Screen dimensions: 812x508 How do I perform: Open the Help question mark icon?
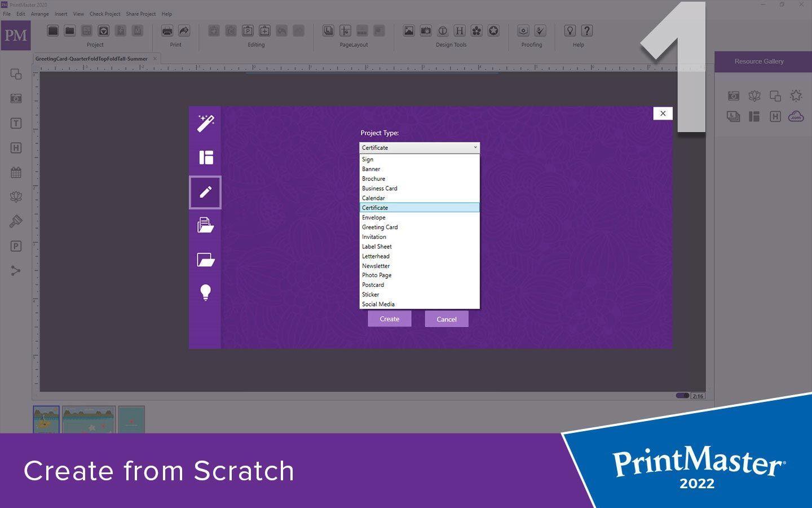(x=586, y=31)
